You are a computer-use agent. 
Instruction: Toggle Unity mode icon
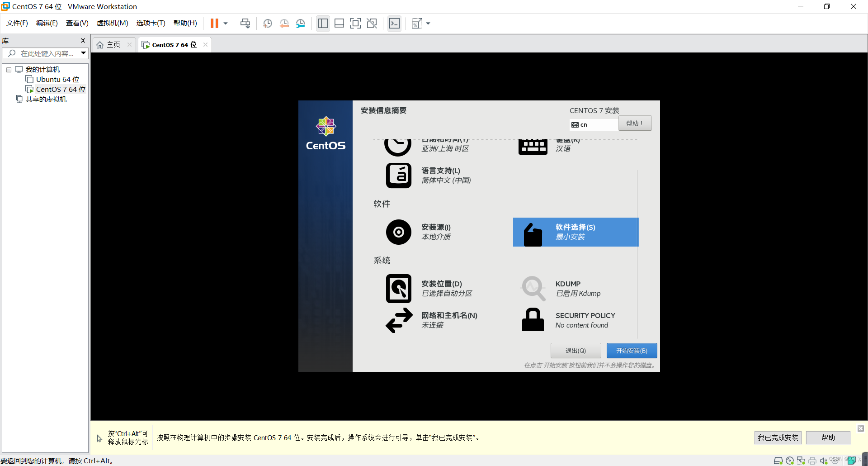pyautogui.click(x=372, y=24)
